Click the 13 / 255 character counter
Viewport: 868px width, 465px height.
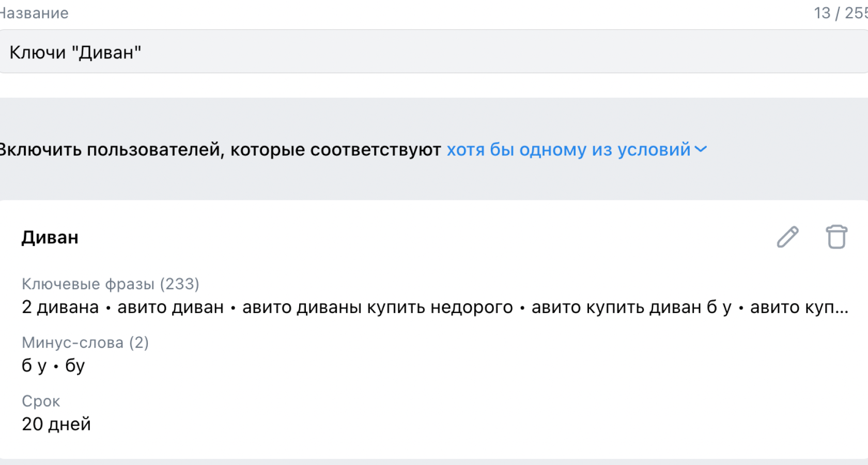click(840, 13)
